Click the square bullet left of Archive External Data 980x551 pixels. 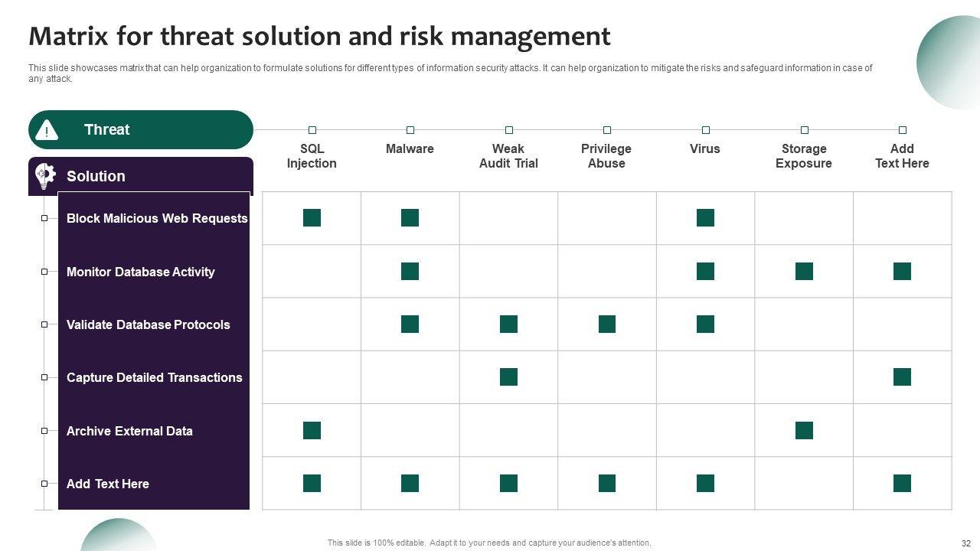pos(44,431)
